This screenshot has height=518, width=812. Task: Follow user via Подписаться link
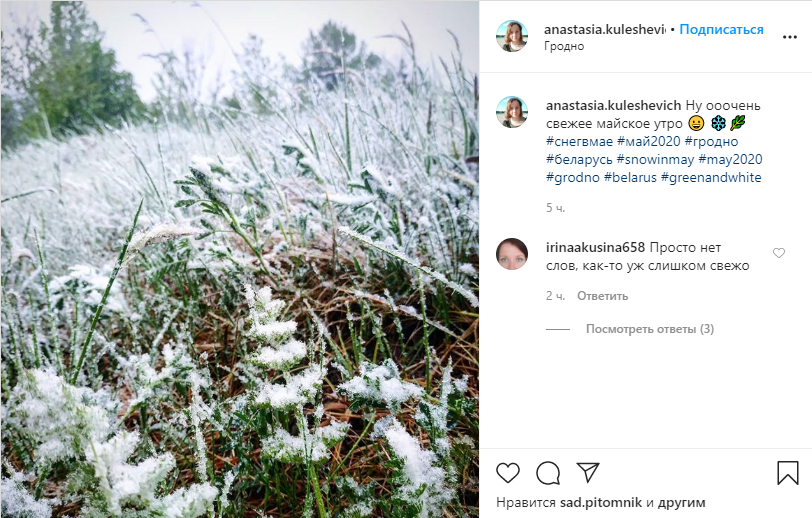(x=721, y=30)
